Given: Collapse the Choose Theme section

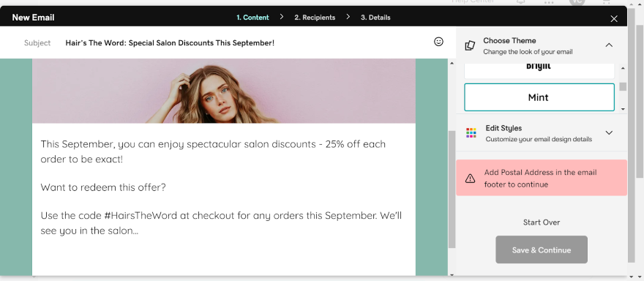Looking at the screenshot, I should (609, 45).
